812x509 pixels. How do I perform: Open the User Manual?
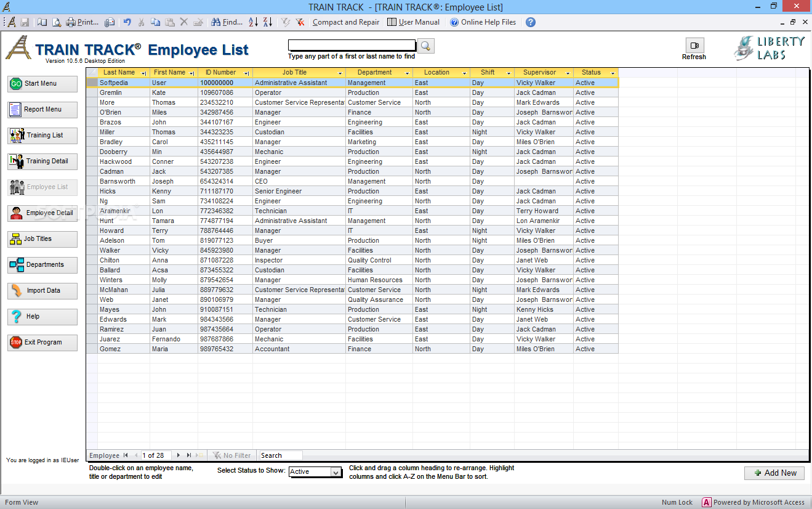[413, 22]
